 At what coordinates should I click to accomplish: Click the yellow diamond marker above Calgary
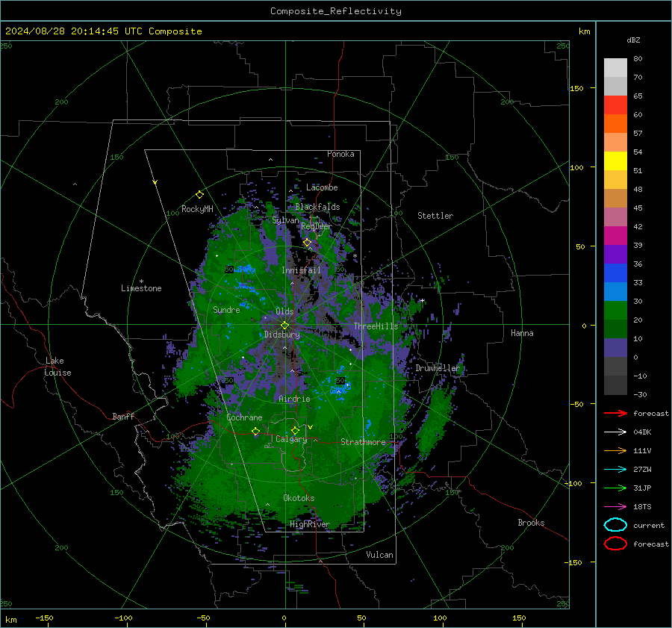point(295,430)
